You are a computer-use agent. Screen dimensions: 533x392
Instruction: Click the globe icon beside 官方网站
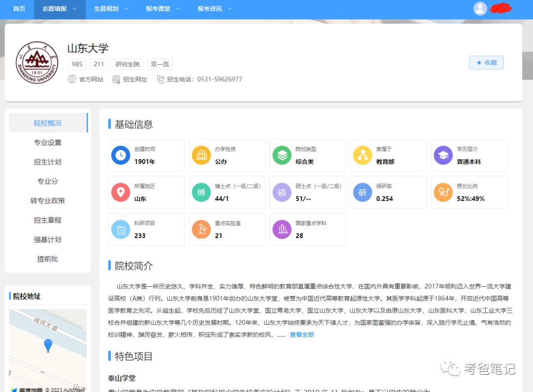[72, 79]
